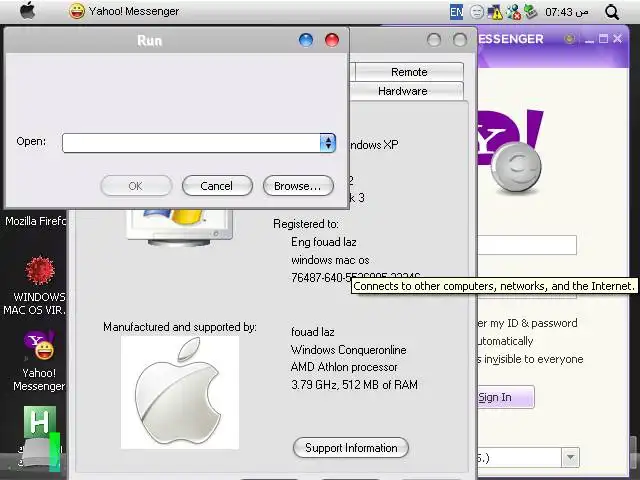Viewport: 640px width, 480px height.
Task: Click the 07:43 clock in the menu bar
Action: (x=567, y=12)
